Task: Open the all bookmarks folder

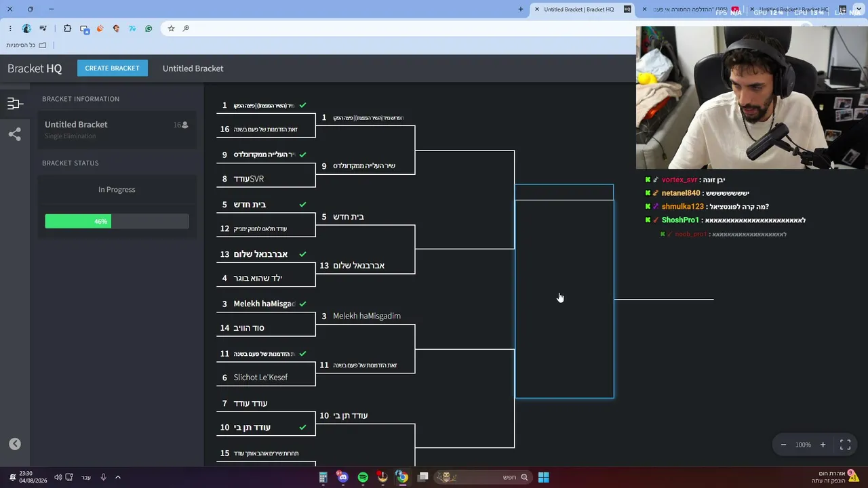Action: (26, 45)
